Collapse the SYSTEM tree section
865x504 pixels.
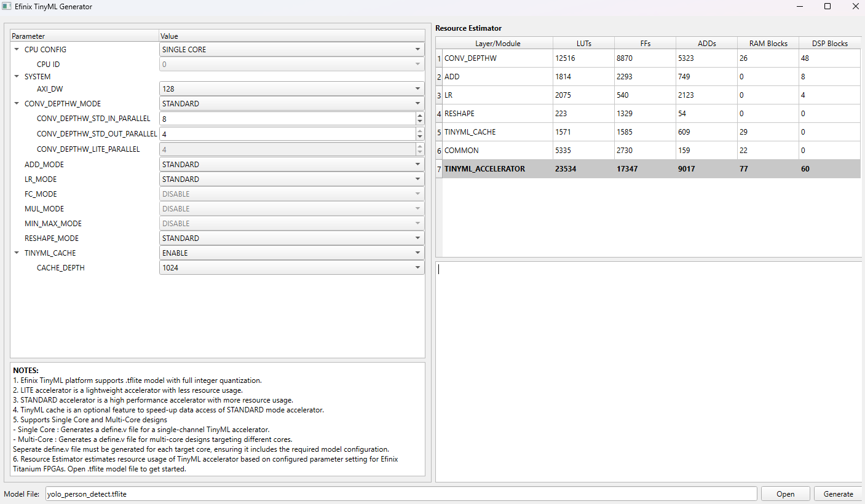[x=17, y=77]
